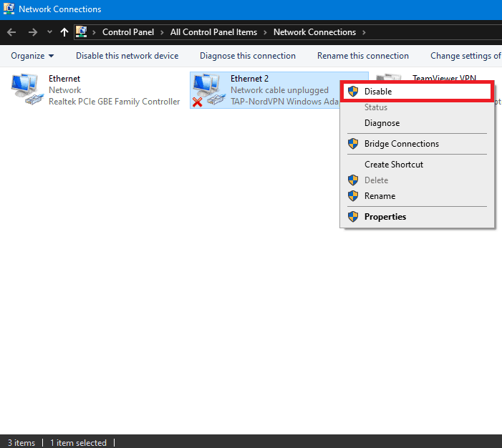Click Rename this connection button
The height and width of the screenshot is (448, 502).
pyautogui.click(x=362, y=56)
